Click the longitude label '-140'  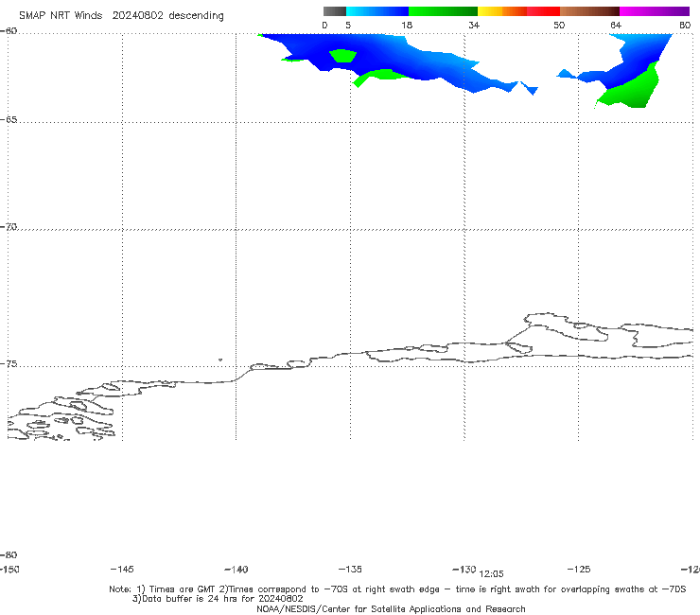236,569
